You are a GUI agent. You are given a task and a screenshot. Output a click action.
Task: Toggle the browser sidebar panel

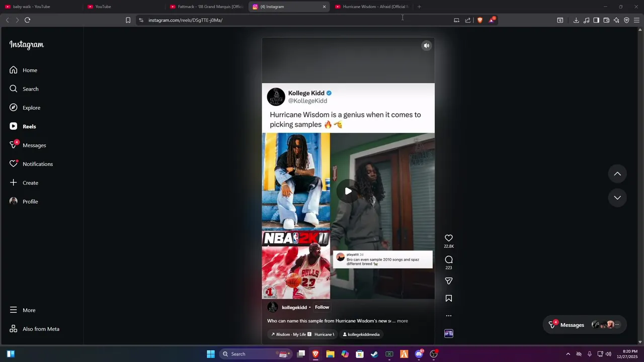pos(596,20)
